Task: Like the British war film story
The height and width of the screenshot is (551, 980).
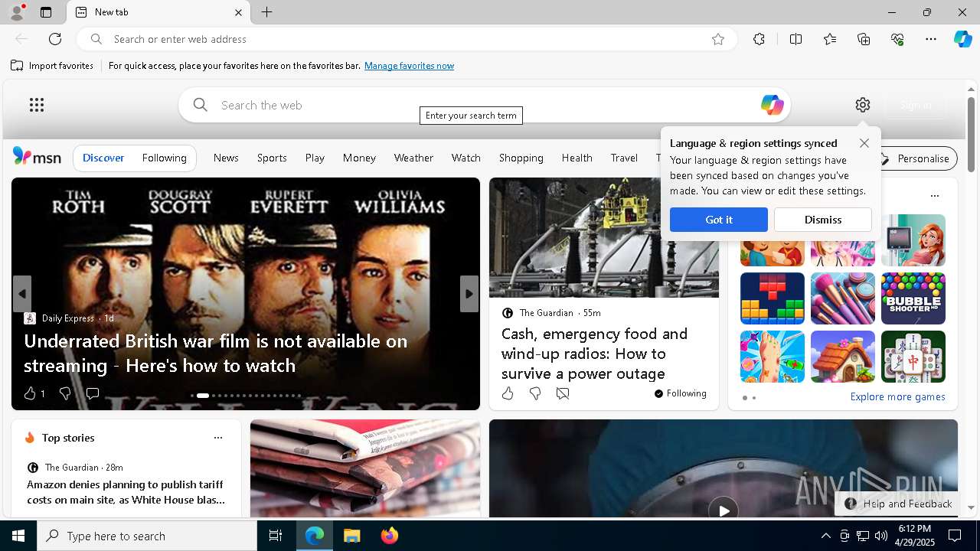Action: click(30, 393)
